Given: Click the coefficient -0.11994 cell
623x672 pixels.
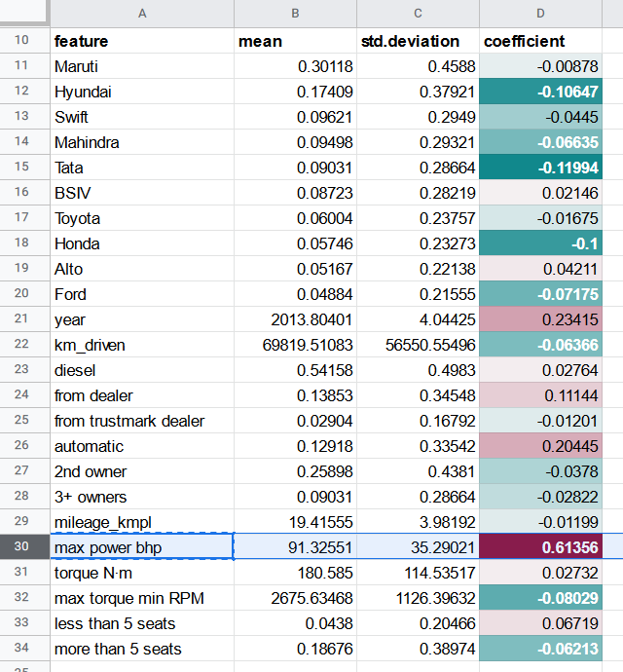Looking at the screenshot, I should [x=540, y=168].
